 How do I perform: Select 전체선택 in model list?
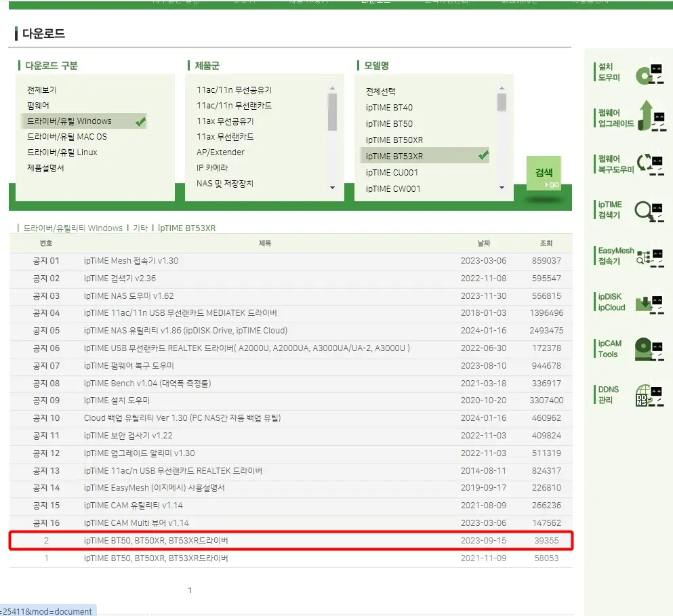click(x=381, y=91)
